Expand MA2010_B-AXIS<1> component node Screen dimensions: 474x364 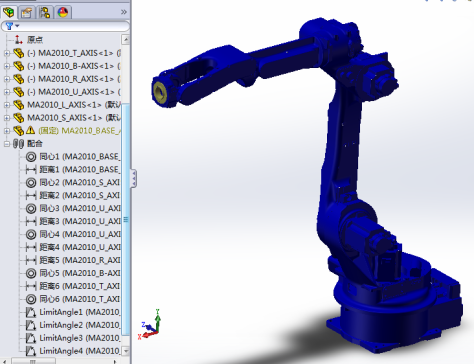pos(7,66)
